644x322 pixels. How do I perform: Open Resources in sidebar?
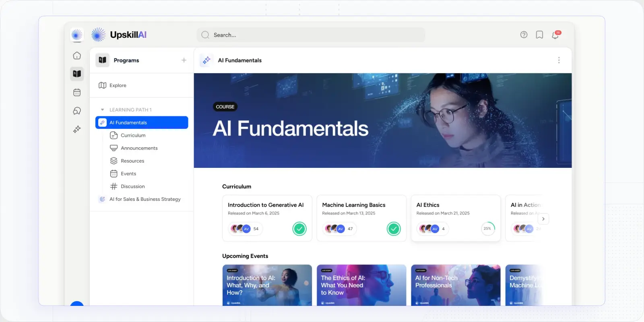pos(132,161)
